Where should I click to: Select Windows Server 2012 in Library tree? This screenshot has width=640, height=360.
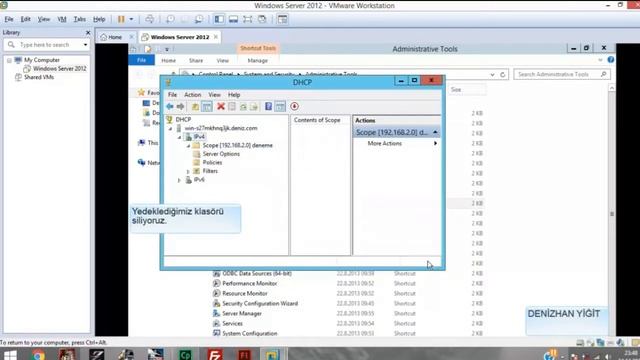[x=60, y=69]
